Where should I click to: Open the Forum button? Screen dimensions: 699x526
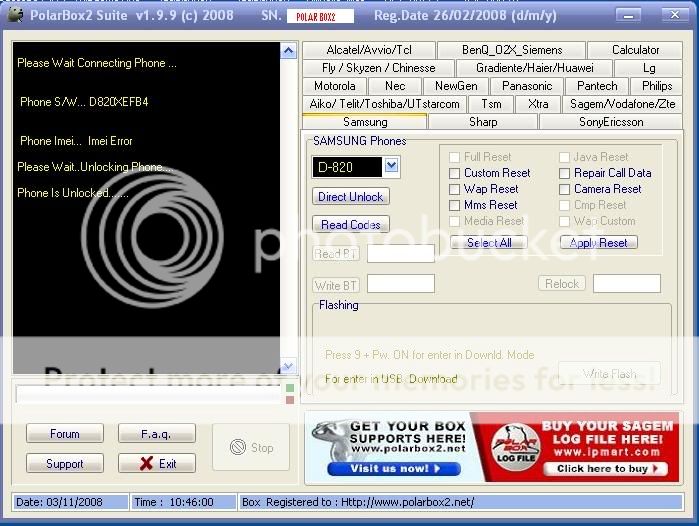pyautogui.click(x=65, y=433)
